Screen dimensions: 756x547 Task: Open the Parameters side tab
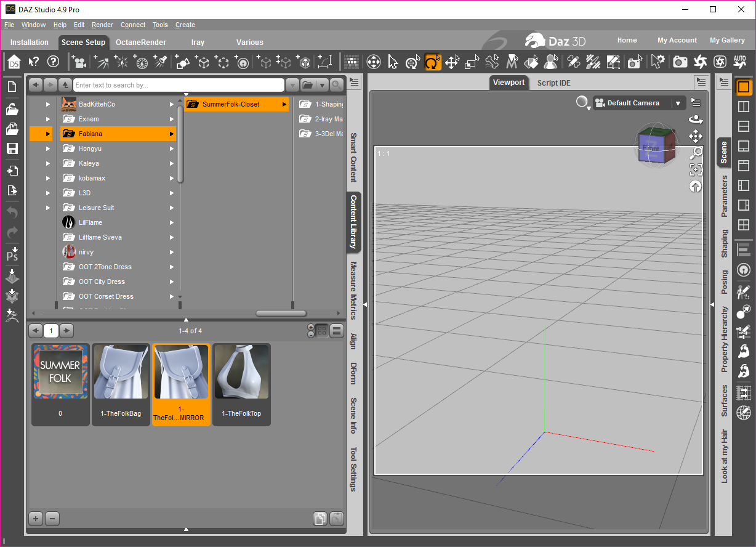[725, 196]
